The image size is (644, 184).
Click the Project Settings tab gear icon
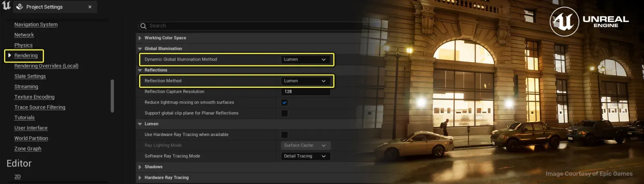[19, 6]
